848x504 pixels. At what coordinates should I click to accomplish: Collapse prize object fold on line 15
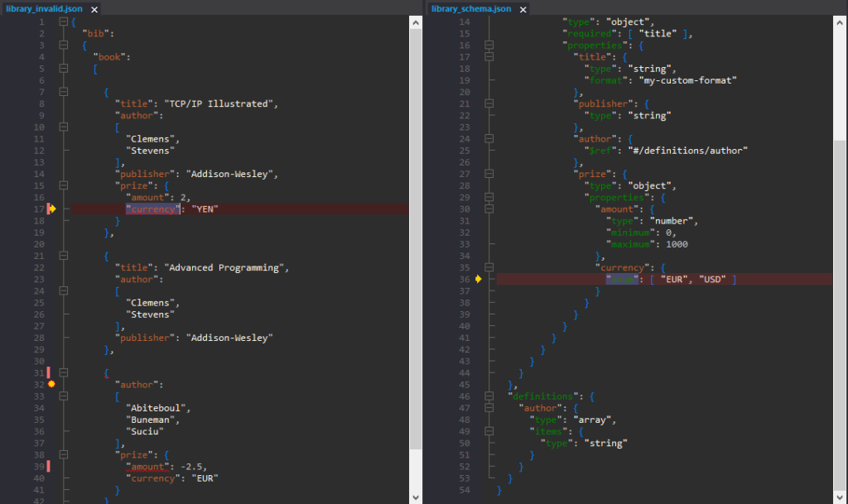63,185
